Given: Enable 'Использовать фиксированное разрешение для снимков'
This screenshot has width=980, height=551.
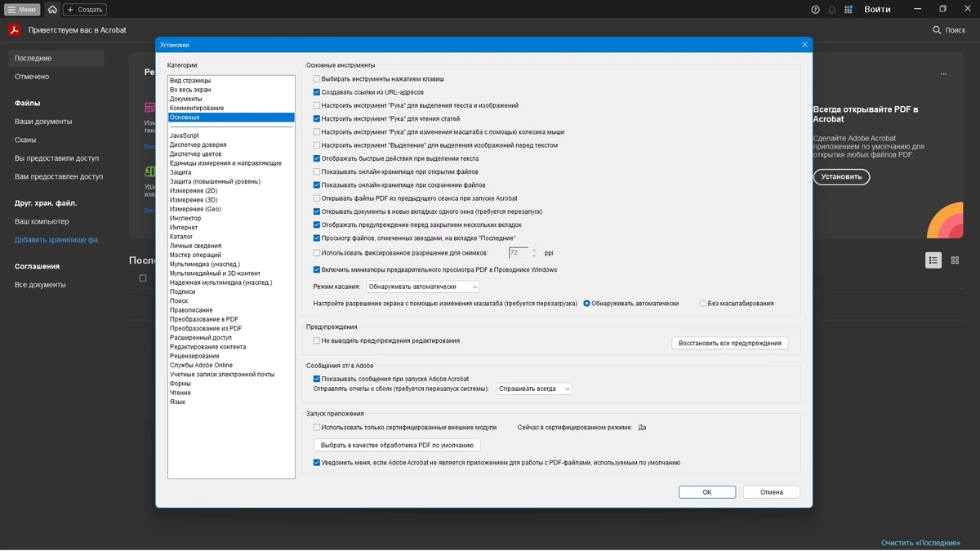Looking at the screenshot, I should coord(317,253).
